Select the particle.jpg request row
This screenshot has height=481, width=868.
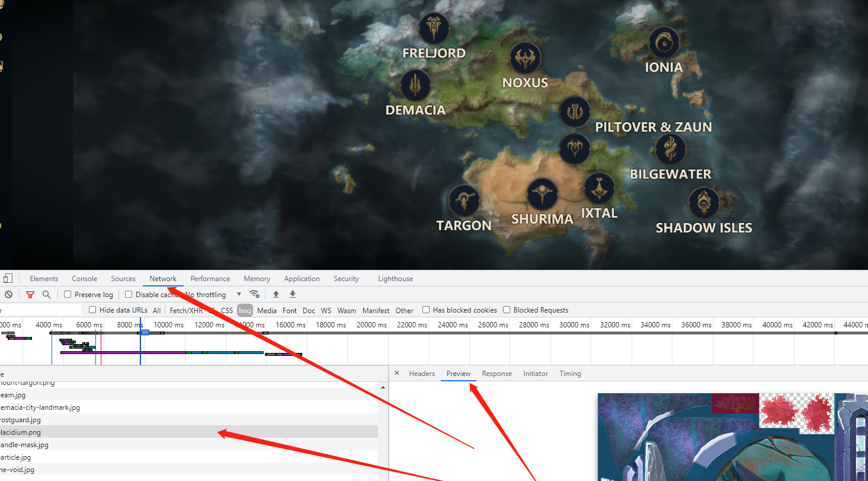tap(189, 457)
